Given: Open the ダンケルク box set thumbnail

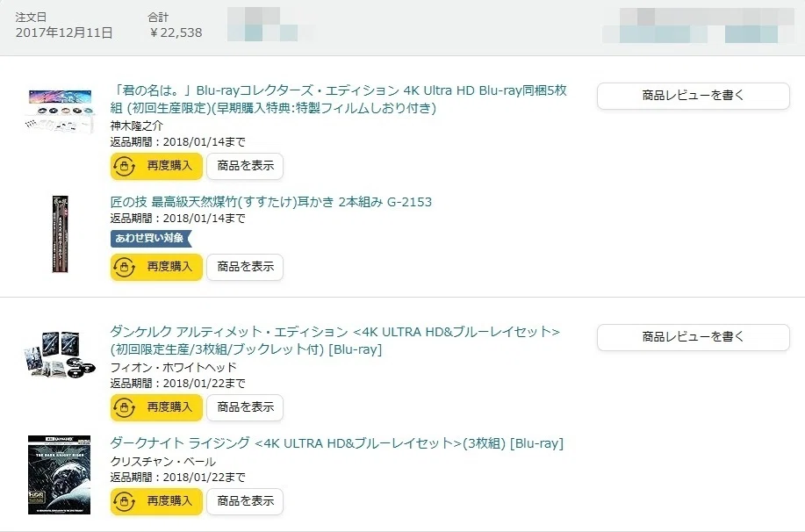Looking at the screenshot, I should point(60,355).
